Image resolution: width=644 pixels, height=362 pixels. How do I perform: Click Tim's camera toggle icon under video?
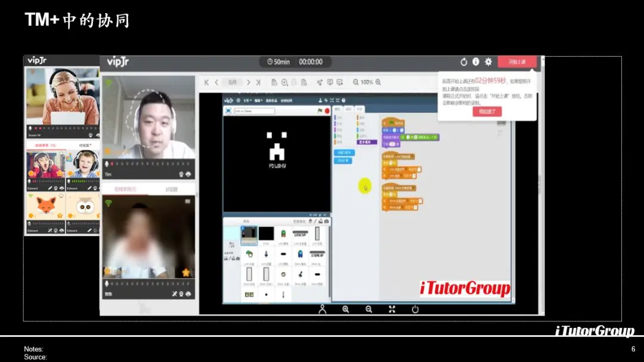point(181,174)
